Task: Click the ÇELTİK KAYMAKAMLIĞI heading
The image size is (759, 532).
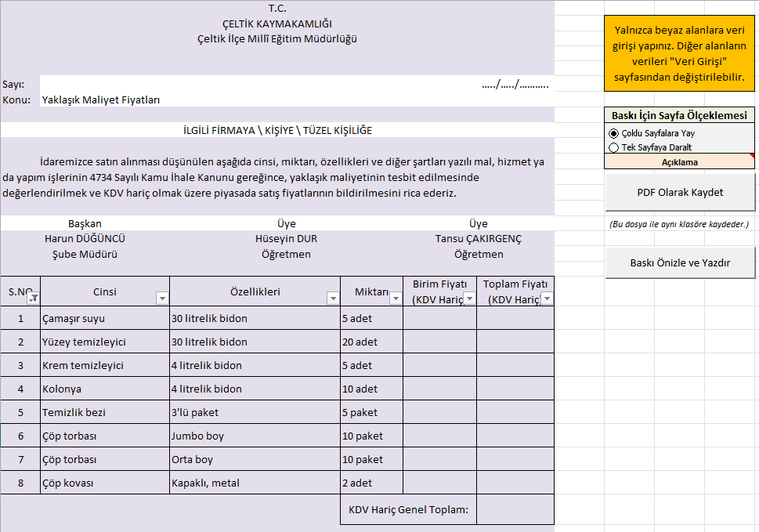Action: pos(277,24)
